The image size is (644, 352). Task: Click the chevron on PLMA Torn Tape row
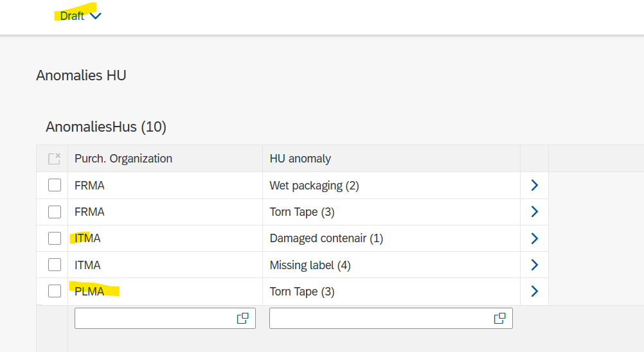[533, 291]
